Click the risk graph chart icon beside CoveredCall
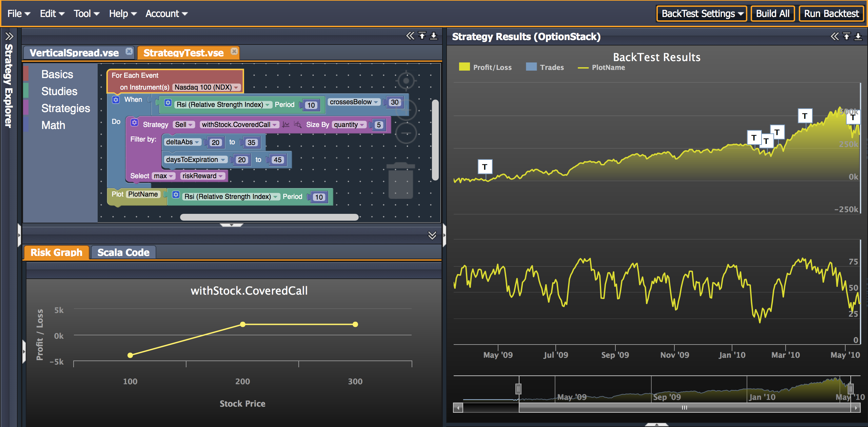Viewport: 868px width, 427px height. coord(286,125)
